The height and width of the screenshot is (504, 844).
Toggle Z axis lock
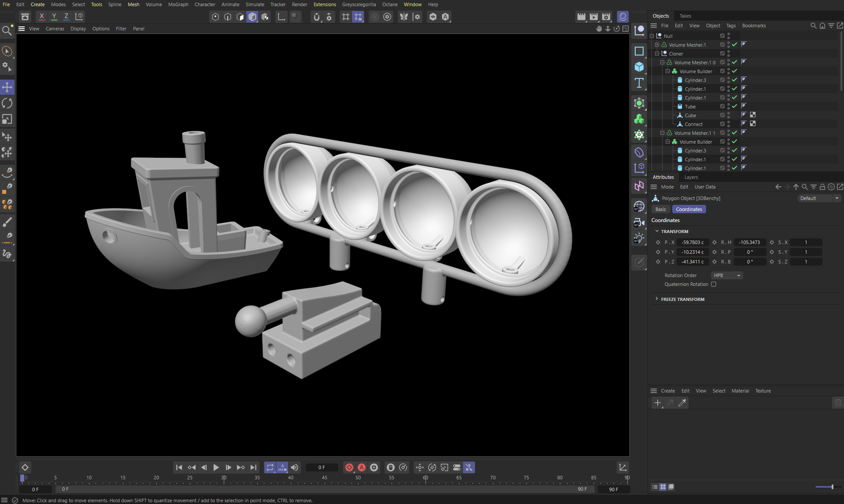point(67,17)
